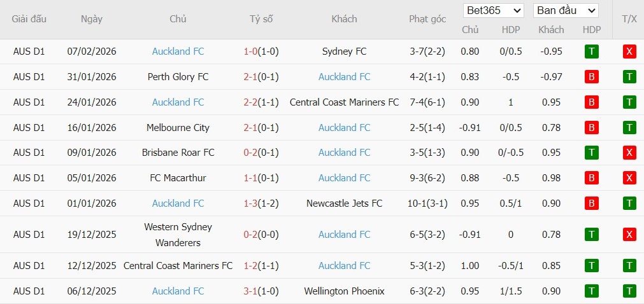Click the Ngày date column header
Screen dimensions: 644x304
pyautogui.click(x=92, y=19)
